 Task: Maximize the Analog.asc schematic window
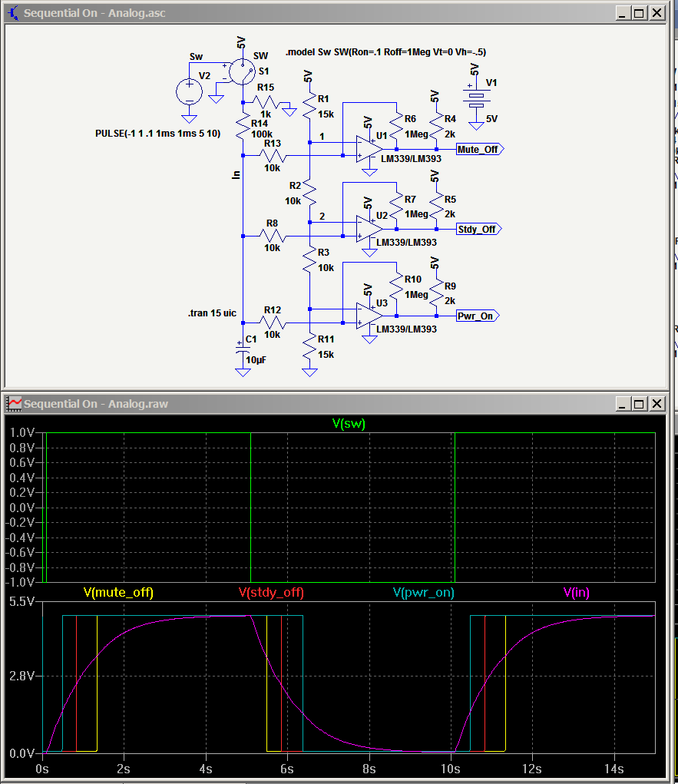639,14
